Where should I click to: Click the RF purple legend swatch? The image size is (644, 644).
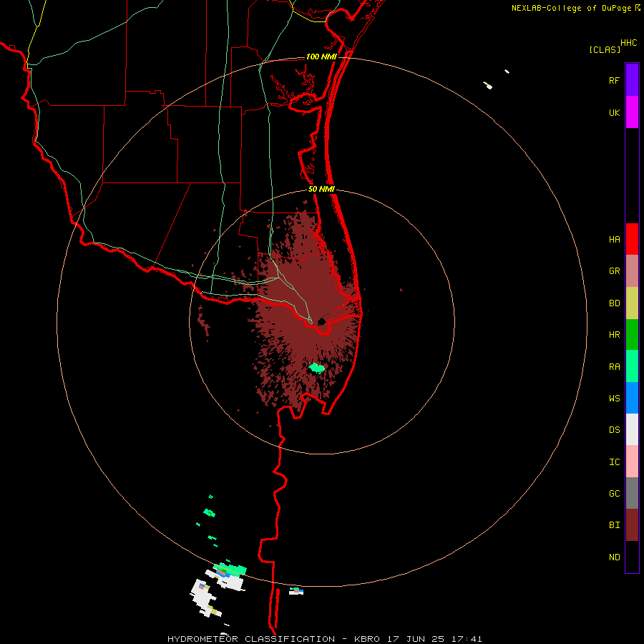point(632,80)
